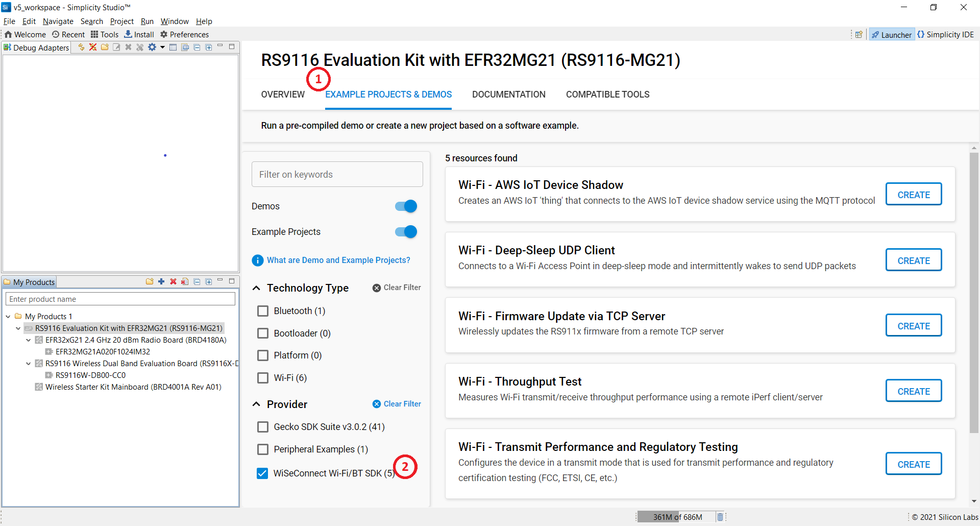Collapse the Provider filter section
Viewport: 980px width, 526px height.
click(256, 404)
